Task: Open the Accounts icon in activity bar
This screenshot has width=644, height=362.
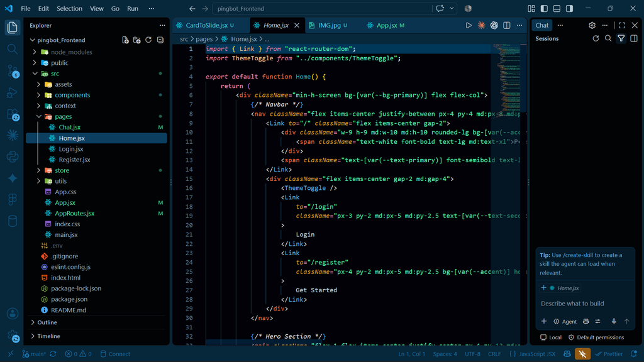Action: 13,314
